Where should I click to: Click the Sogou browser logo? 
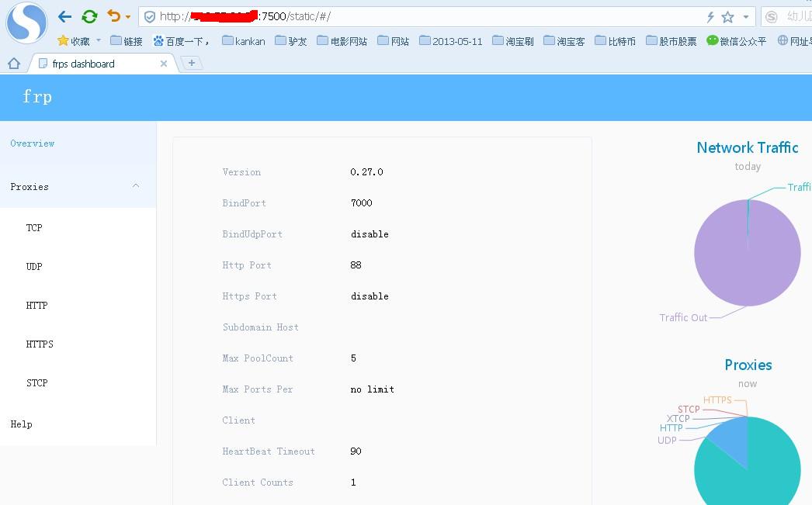(x=26, y=22)
